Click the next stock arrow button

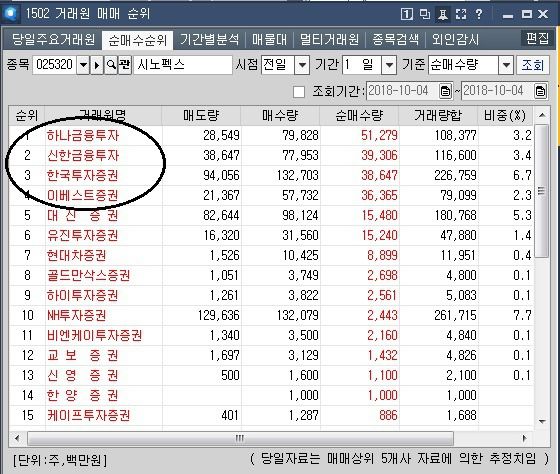coord(97,65)
